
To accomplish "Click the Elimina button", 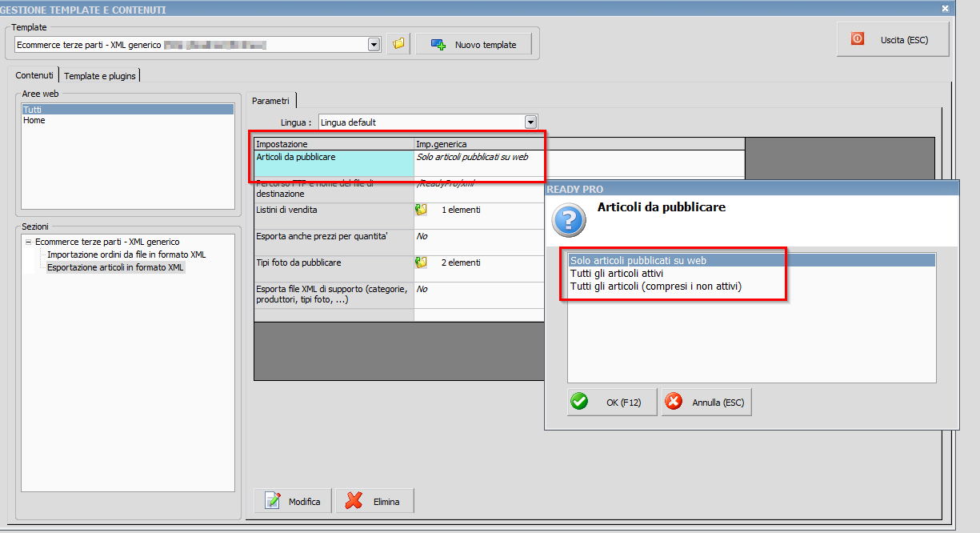I will point(375,502).
